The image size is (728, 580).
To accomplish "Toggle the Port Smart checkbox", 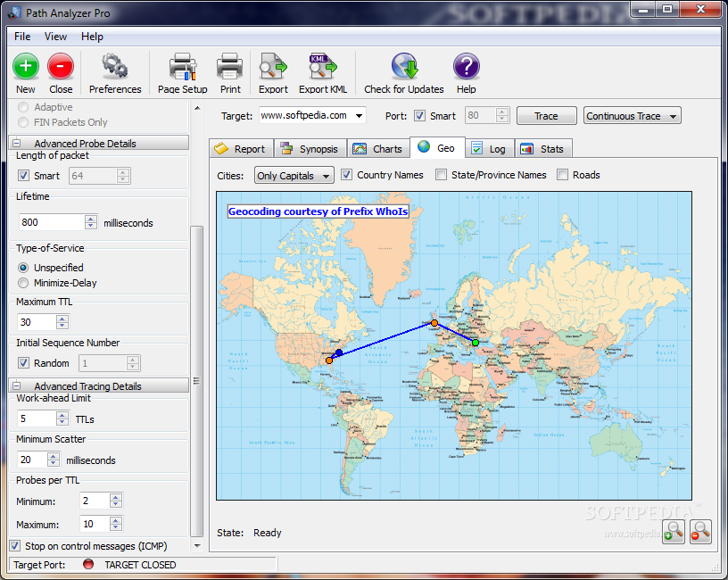I will click(x=419, y=116).
